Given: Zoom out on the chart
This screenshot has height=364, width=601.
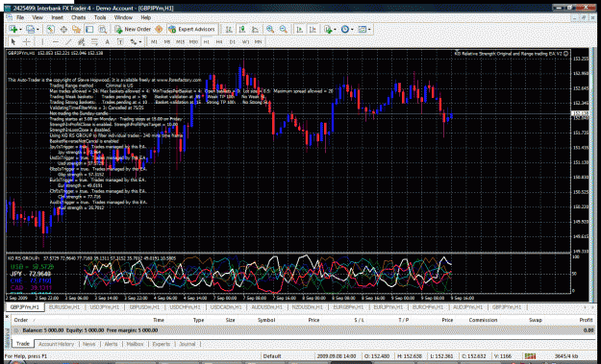Looking at the screenshot, I should click(x=284, y=30).
